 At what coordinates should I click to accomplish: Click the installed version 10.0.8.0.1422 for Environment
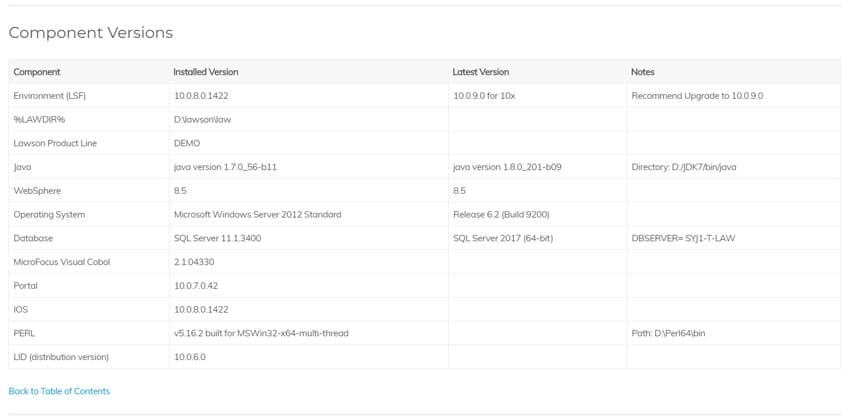pyautogui.click(x=201, y=96)
